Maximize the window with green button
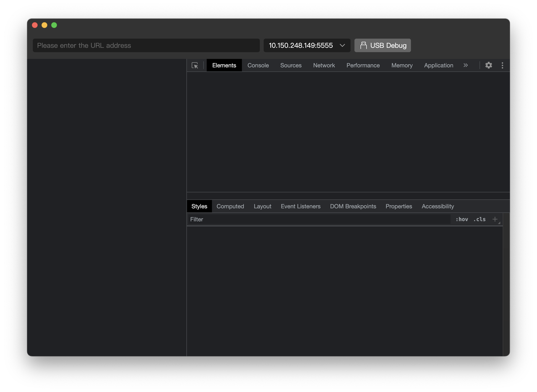This screenshot has width=537, height=392. coord(54,25)
